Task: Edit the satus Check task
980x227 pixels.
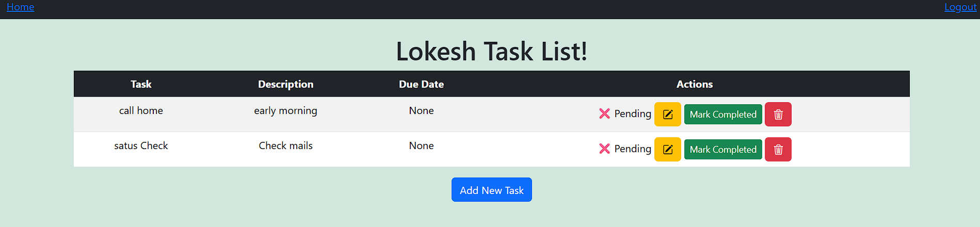Action: (667, 150)
